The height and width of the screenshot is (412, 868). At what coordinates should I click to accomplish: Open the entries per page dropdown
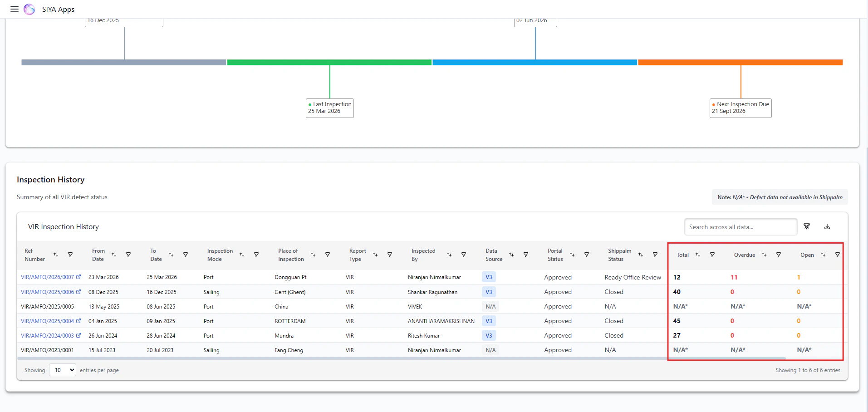63,370
